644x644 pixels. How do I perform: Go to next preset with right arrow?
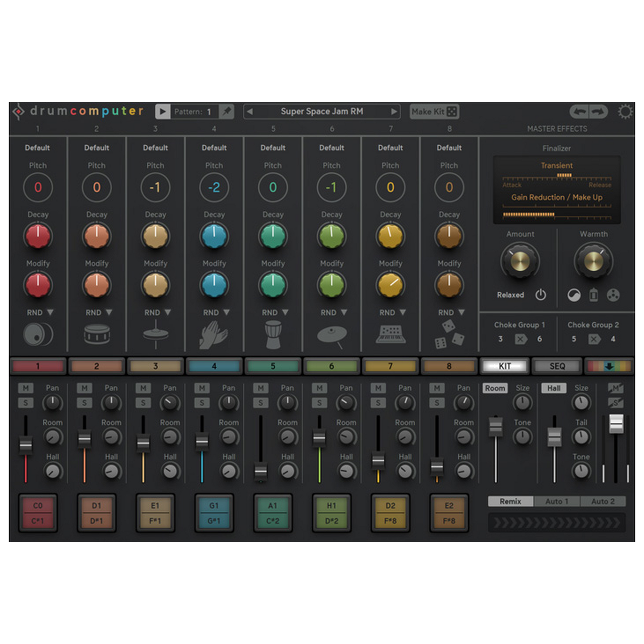point(394,111)
